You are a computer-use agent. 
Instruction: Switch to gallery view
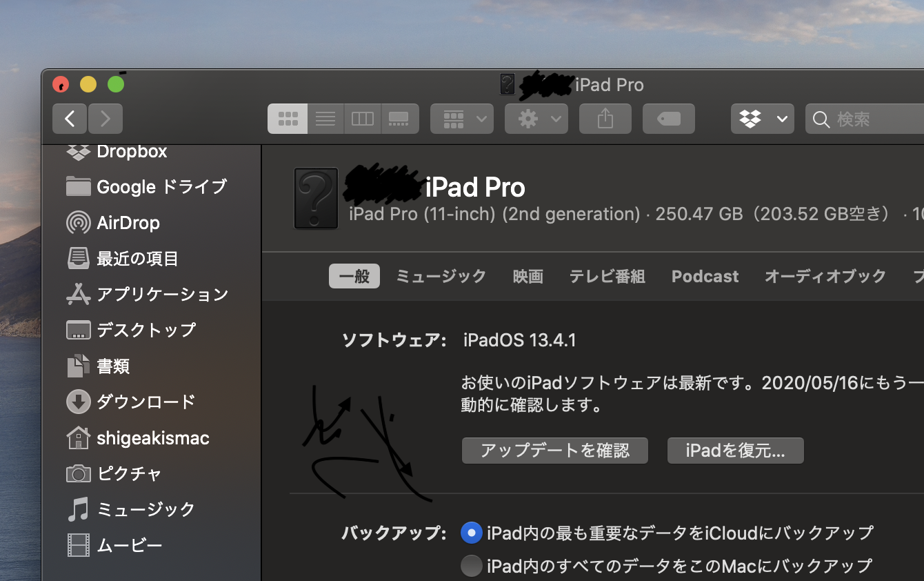tap(399, 119)
